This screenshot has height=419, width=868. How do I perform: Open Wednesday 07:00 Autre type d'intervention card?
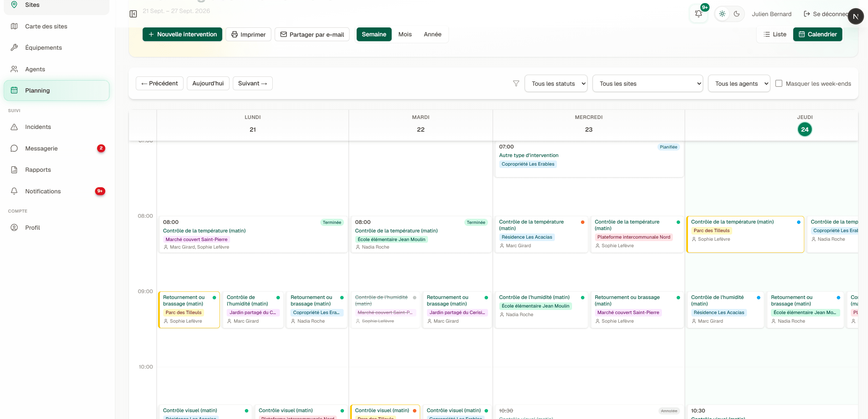[589, 159]
